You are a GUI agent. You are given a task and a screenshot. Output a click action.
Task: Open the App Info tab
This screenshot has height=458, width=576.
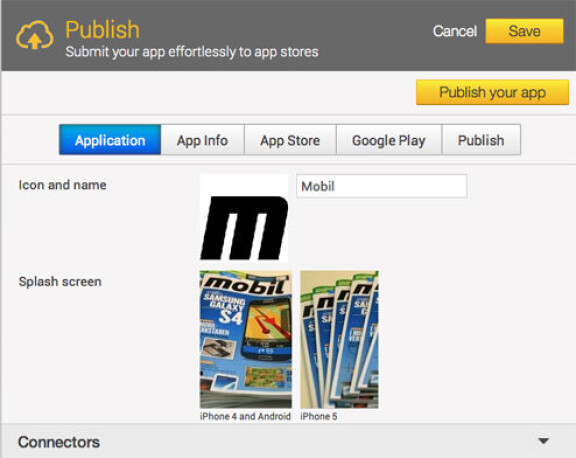click(x=202, y=140)
